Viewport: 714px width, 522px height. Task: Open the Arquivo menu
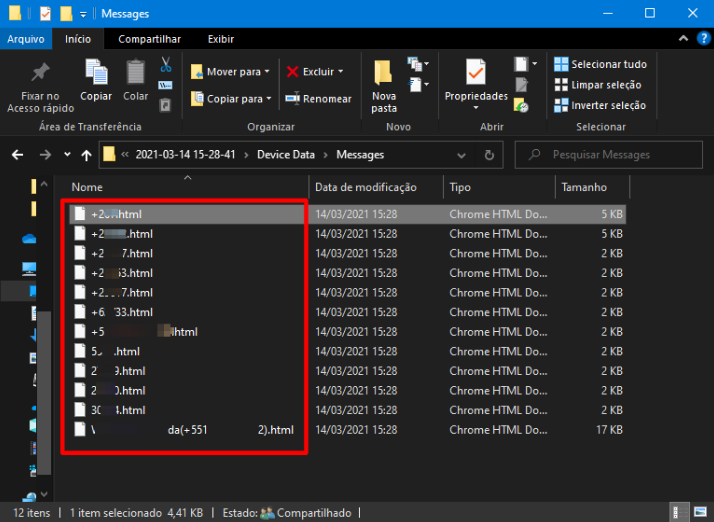point(26,39)
